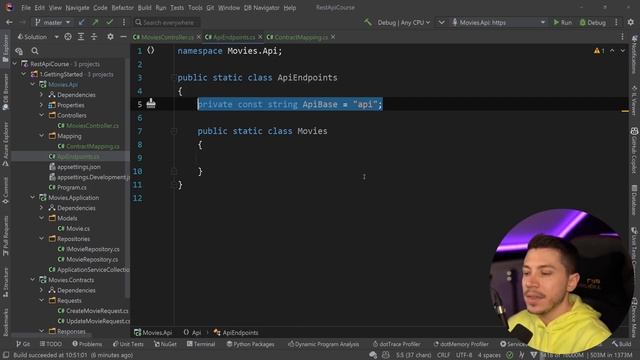Go to previous highlighted error arrow
The width and height of the screenshot is (640, 360).
click(x=612, y=51)
